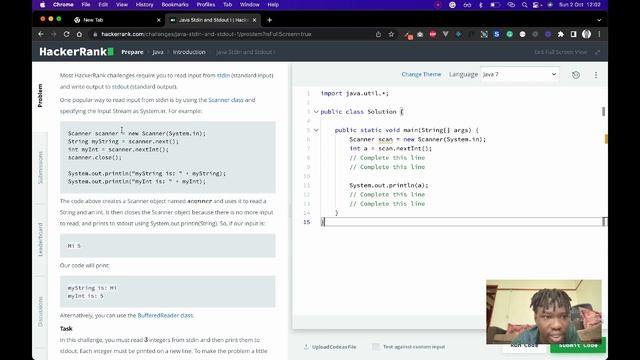Open the View menu
640x360 pixels.
pyautogui.click(x=122, y=5)
